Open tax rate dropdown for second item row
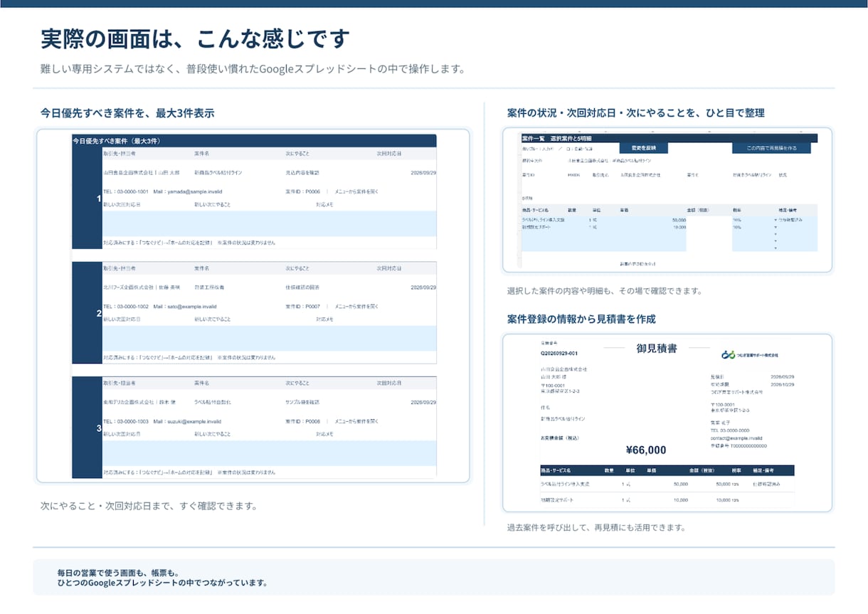 coord(776,227)
